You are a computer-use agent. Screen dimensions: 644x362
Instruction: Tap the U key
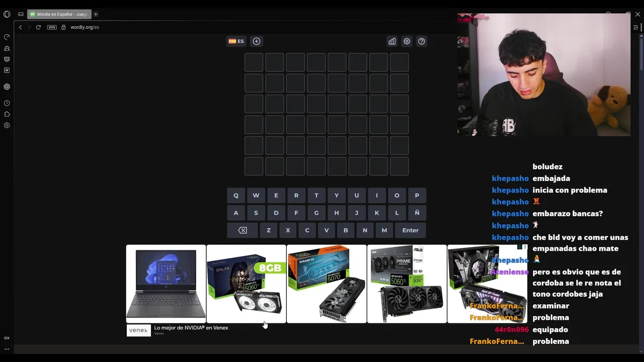pos(357,196)
